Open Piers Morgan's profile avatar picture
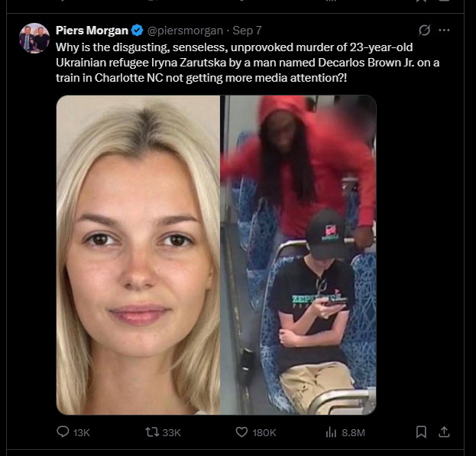The height and width of the screenshot is (456, 476). coord(34,38)
